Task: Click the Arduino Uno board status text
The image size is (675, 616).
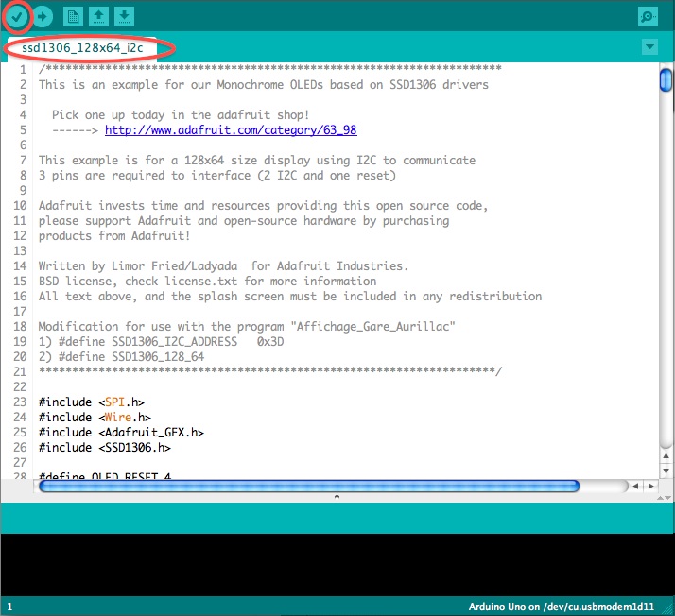Action: click(x=561, y=607)
